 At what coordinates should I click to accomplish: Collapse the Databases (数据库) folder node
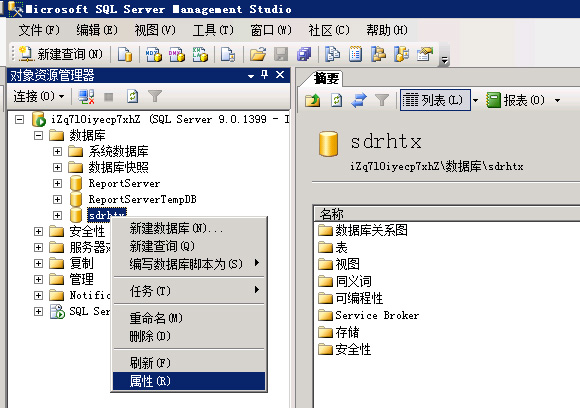[x=38, y=135]
